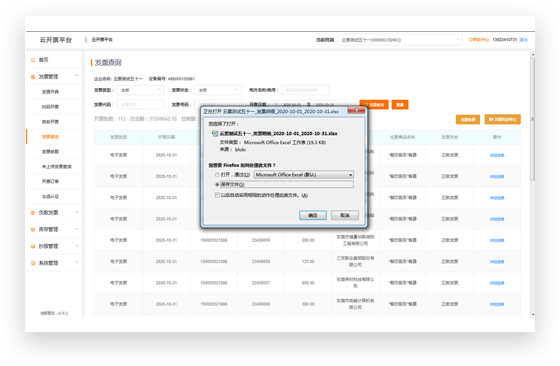The image size is (560, 366).
Task: Click the 发票管理 sidebar icon
Action: click(33, 77)
